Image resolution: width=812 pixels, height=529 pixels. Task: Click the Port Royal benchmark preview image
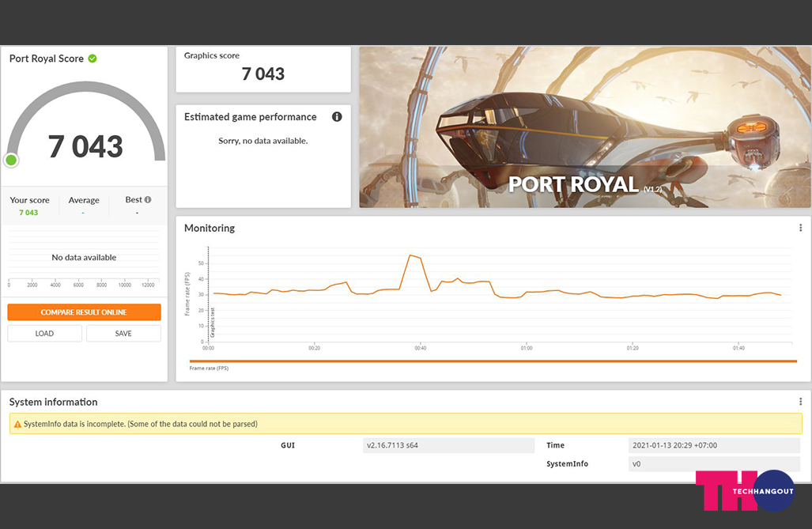point(585,127)
